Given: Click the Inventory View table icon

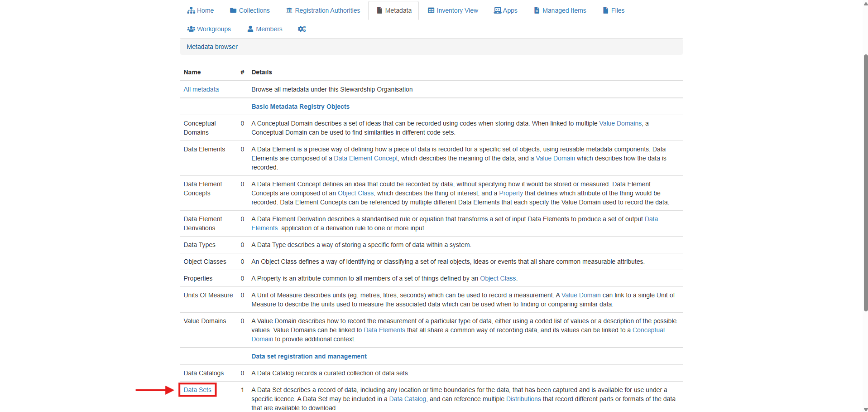Looking at the screenshot, I should pos(431,10).
